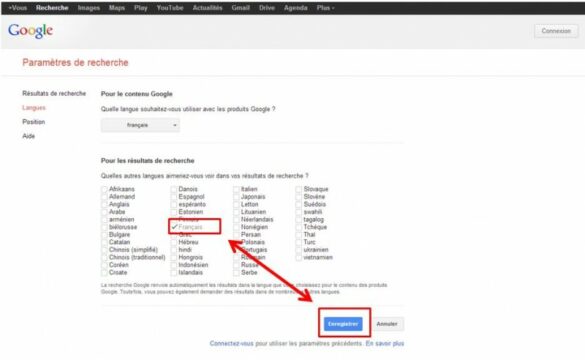Check the Bulgare checkbox
This screenshot has height=360, width=585.
(x=104, y=235)
